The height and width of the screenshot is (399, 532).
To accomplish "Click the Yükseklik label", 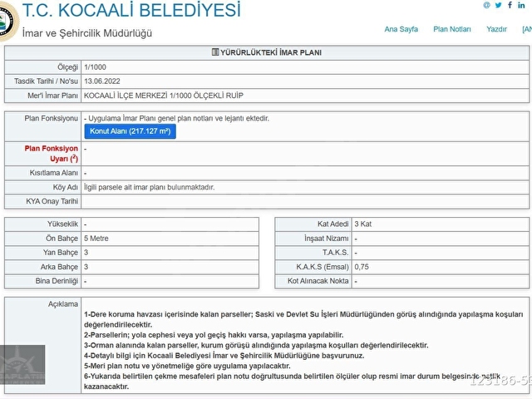I will 62,224.
